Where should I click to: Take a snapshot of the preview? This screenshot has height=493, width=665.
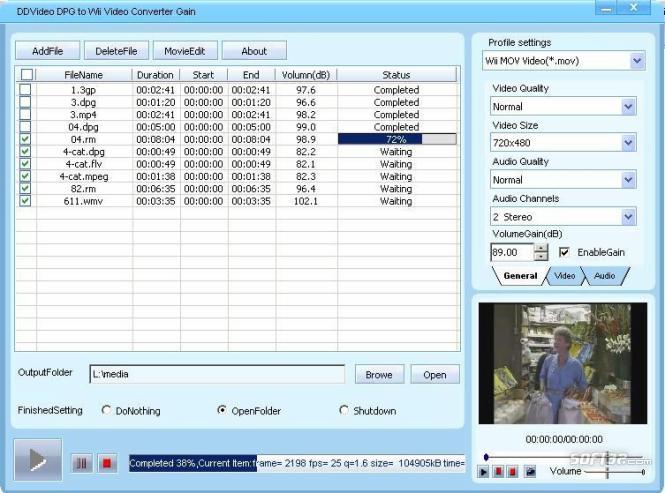coord(530,471)
